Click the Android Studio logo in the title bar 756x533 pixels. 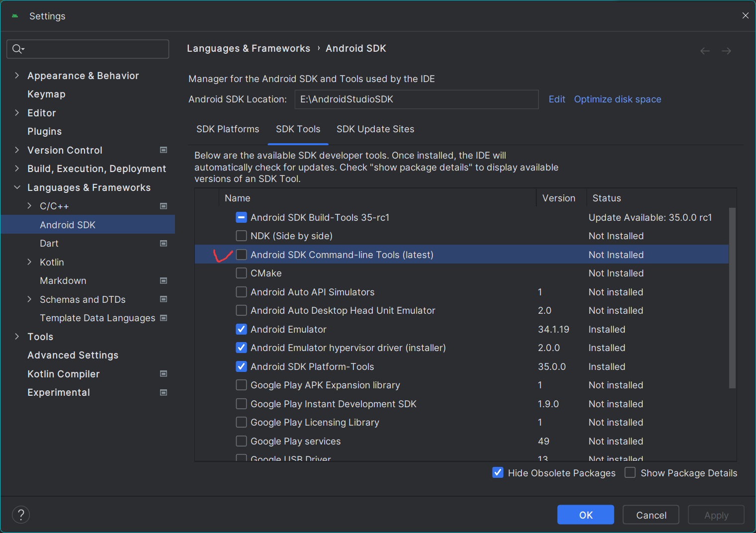click(x=14, y=15)
